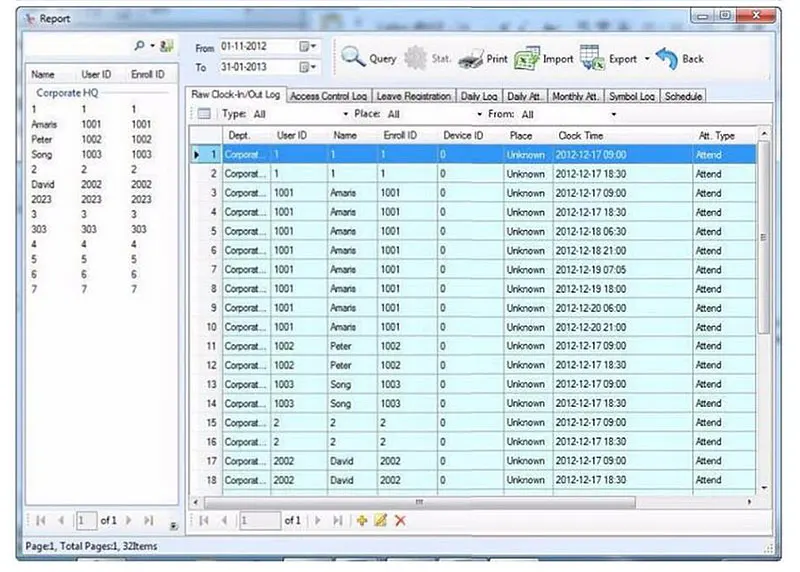Viewport: 800px width, 572px height.
Task: Click the user search text box
Action: [79, 46]
